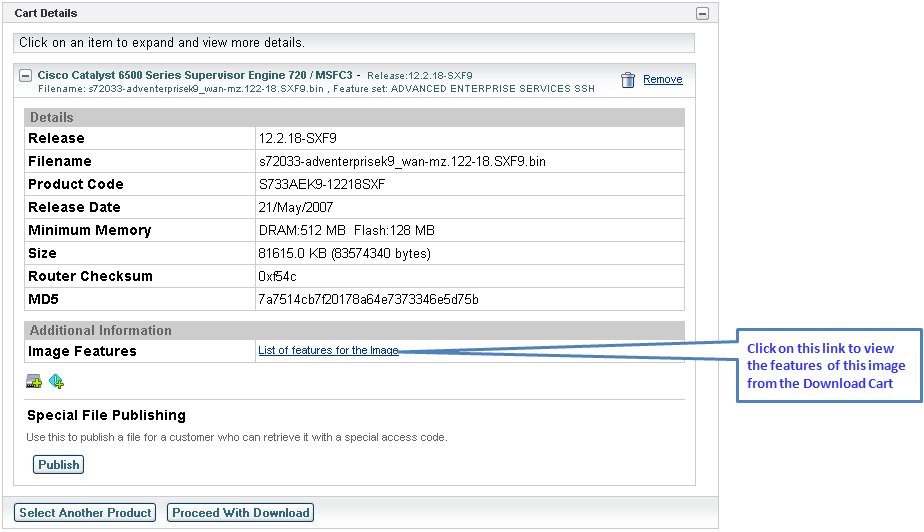Click the Router Checksum label
The height and width of the screenshot is (532, 924).
click(90, 276)
